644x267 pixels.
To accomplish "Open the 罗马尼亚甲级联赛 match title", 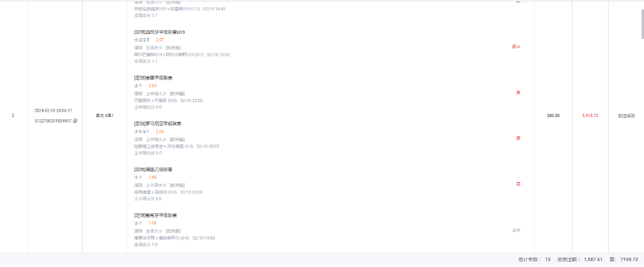I will [158, 124].
